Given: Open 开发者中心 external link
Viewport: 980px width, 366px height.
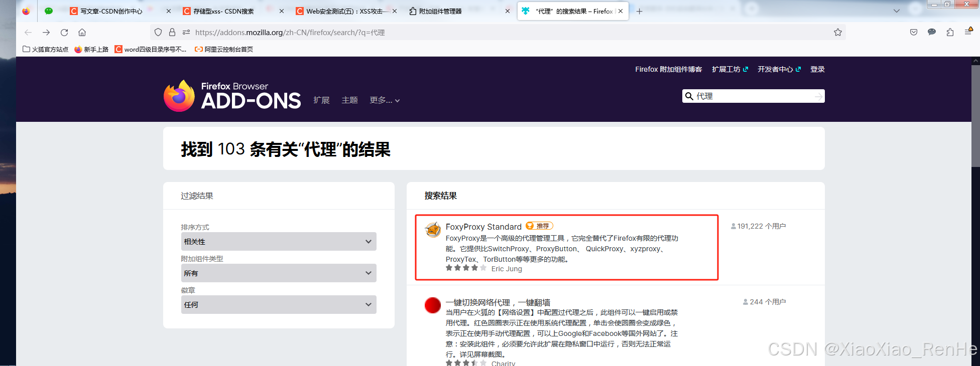Looking at the screenshot, I should click(779, 69).
